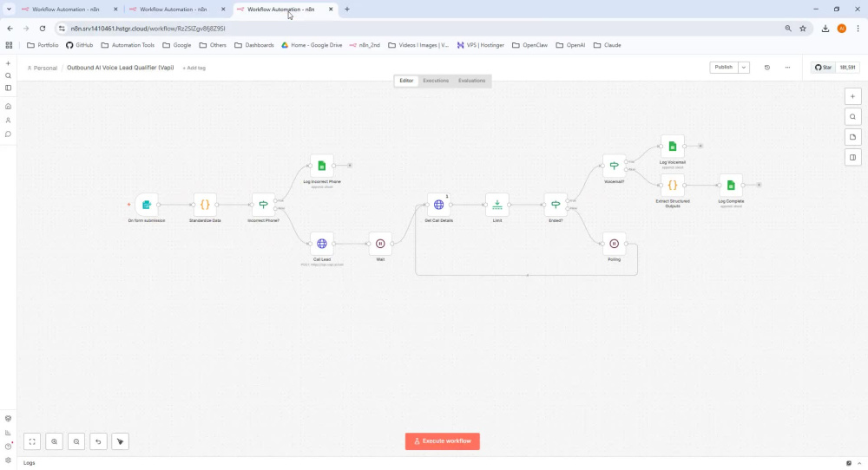The image size is (868, 470).
Task: Open the sidebar insights chart icon
Action: 9,433
